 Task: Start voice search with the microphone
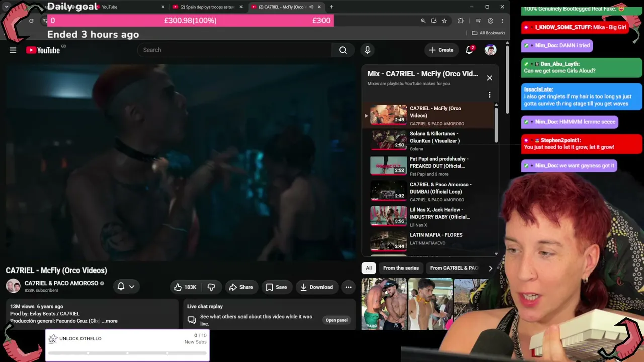click(367, 50)
